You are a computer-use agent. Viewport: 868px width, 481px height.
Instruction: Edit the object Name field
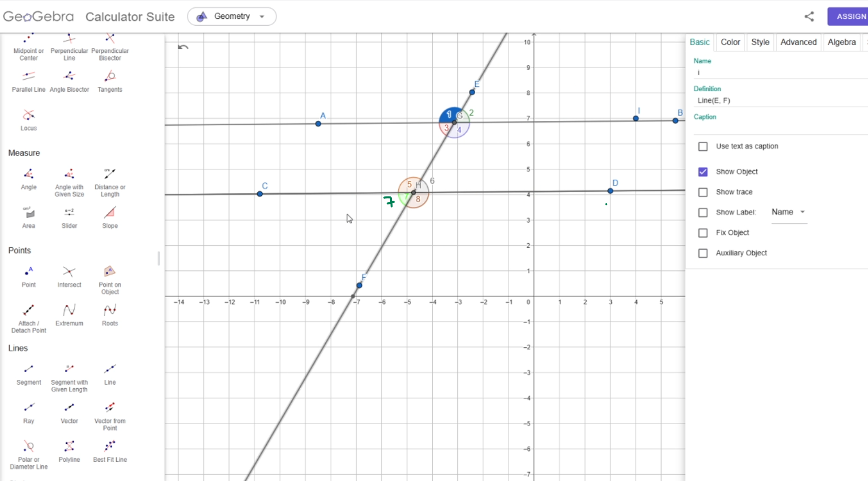coord(781,73)
